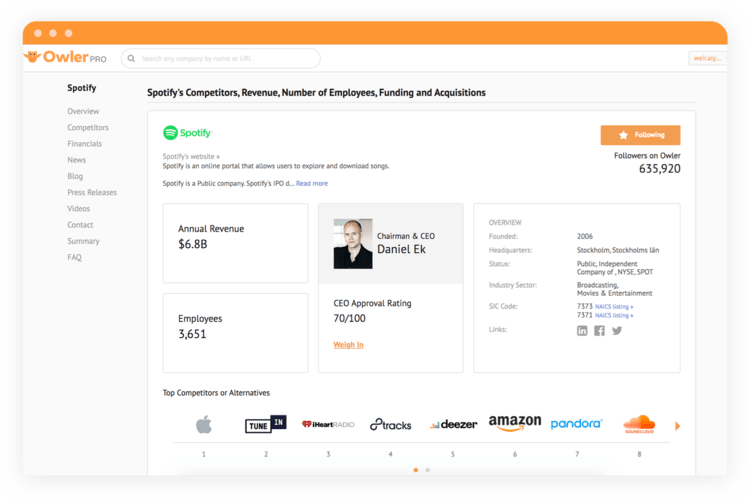Viewport: 750px width, 500px height.
Task: Go to Competitors in the sidebar
Action: [88, 127]
